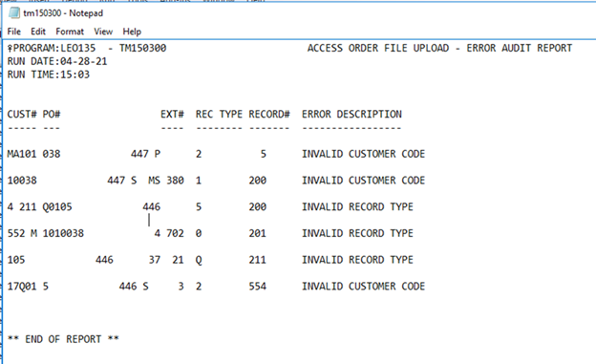Click value 446 in the Q0105 row
Screen dimensions: 596x364
coord(152,207)
